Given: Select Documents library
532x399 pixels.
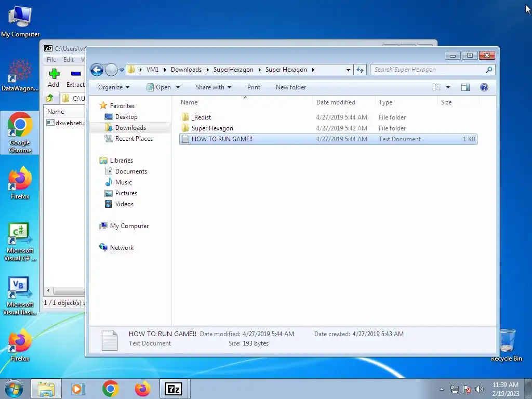Looking at the screenshot, I should tap(131, 171).
